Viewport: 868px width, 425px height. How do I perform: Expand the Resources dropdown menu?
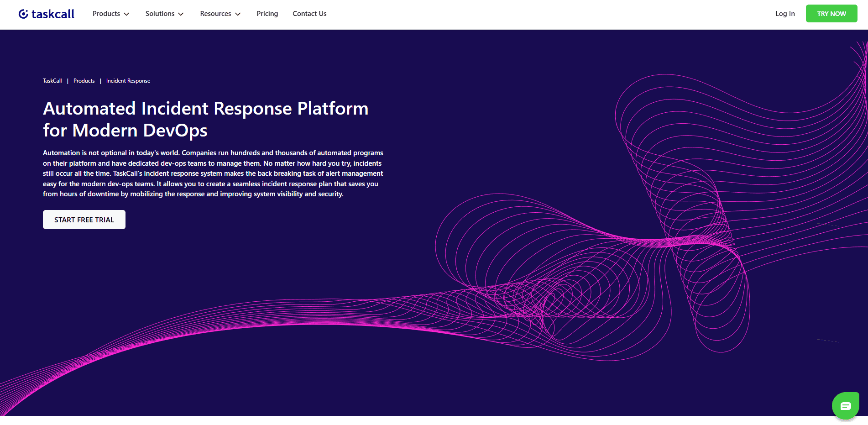click(x=215, y=14)
